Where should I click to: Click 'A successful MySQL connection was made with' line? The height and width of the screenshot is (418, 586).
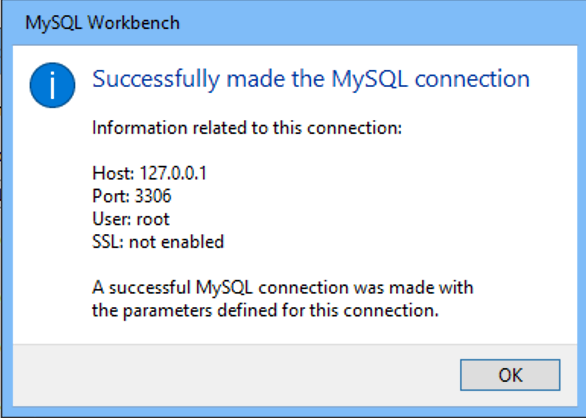tap(283, 288)
